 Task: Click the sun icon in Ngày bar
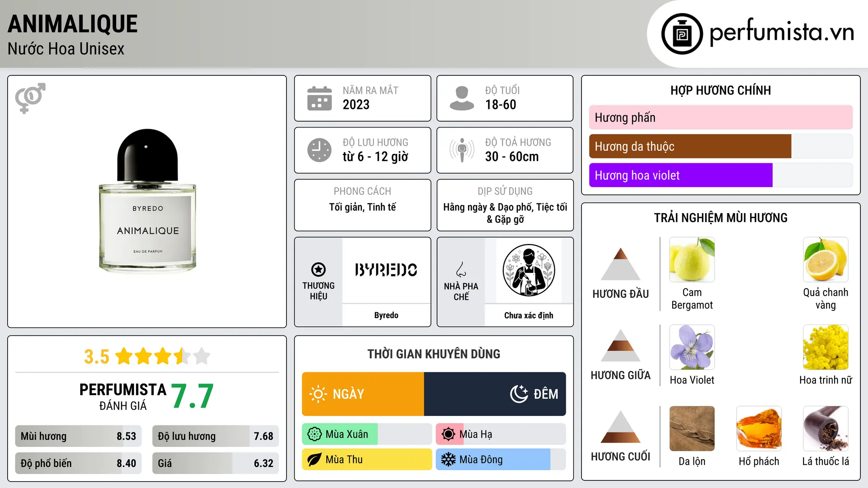coord(318,394)
